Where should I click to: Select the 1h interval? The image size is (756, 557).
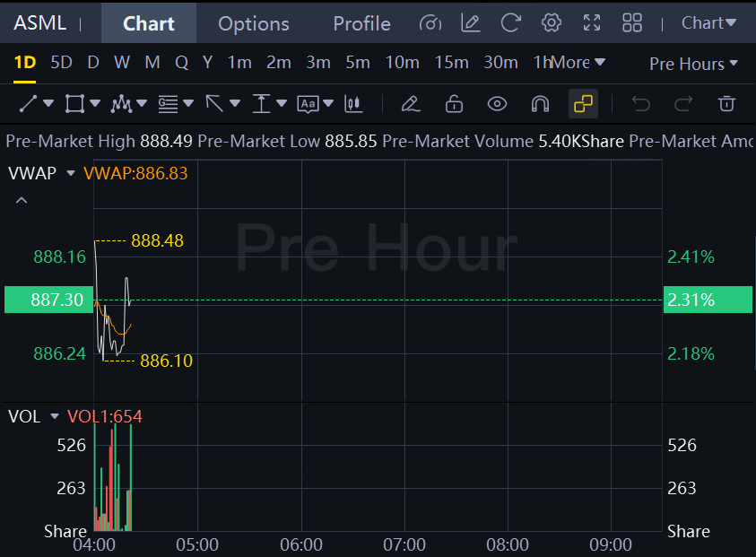point(542,62)
